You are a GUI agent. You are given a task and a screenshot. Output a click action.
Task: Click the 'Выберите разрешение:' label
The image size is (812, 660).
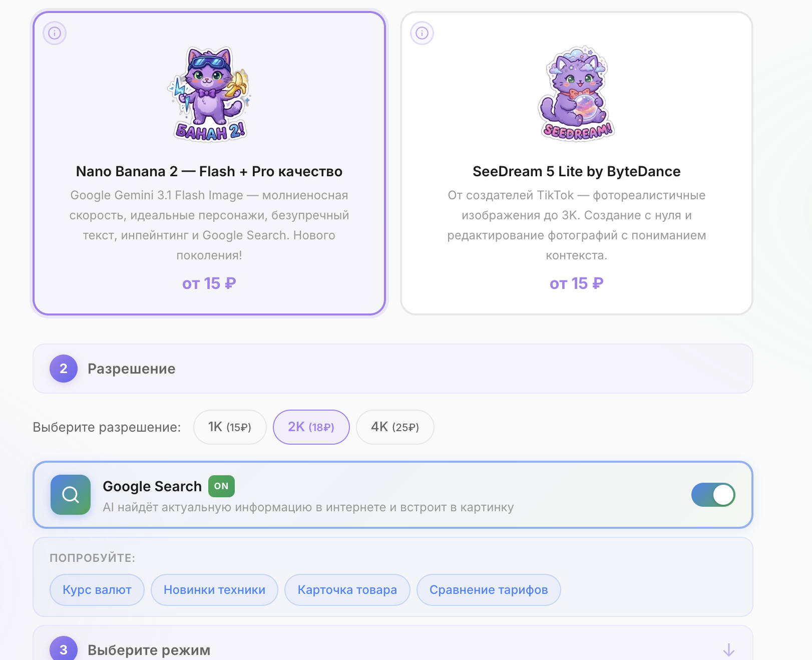pos(107,427)
